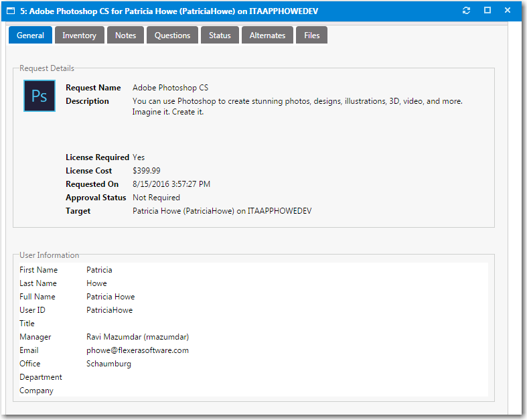The image size is (527, 420).
Task: Open the Alternates tab
Action: point(267,36)
